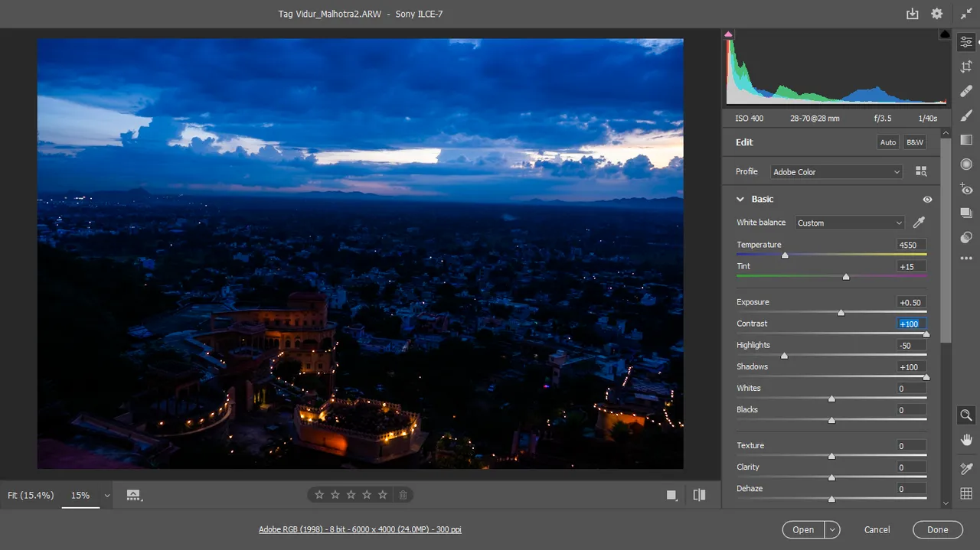Select the Red Eye removal tool
Viewport: 980px width, 550px height.
point(966,189)
